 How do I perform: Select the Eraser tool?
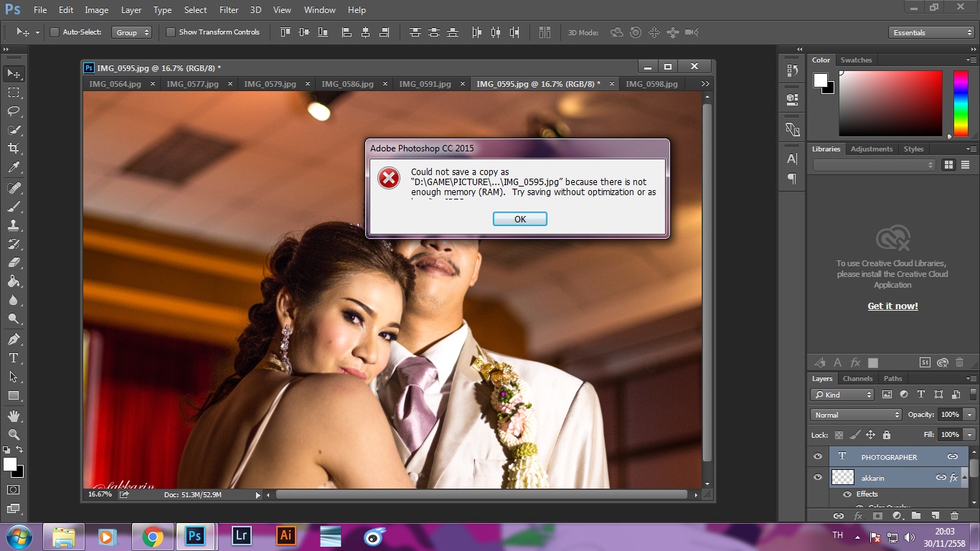coord(14,263)
